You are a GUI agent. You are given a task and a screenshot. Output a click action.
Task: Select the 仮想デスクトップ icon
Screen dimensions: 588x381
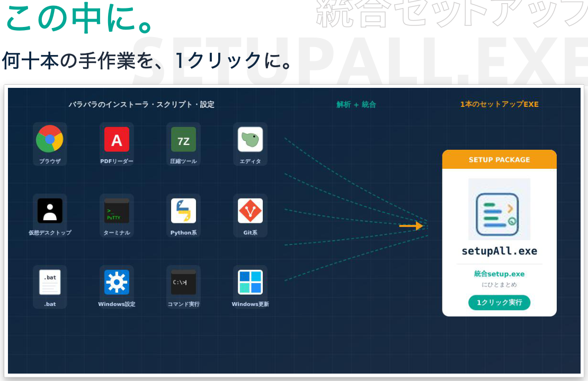[x=50, y=211]
